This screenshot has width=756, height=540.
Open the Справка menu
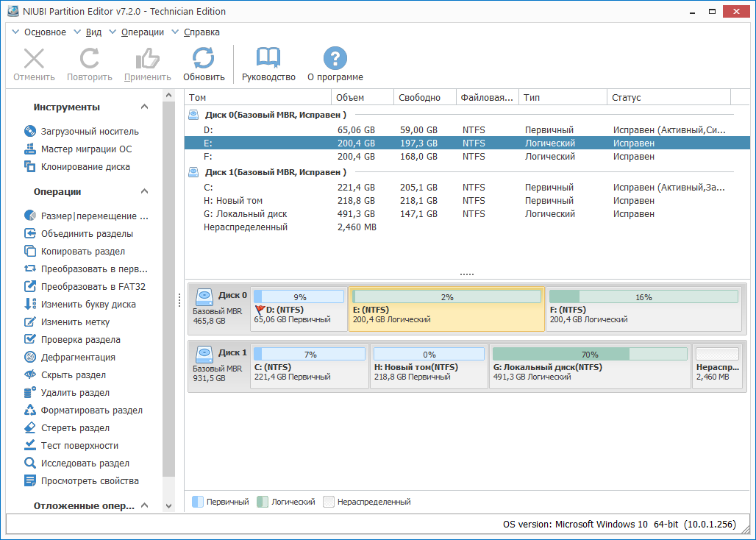201,32
